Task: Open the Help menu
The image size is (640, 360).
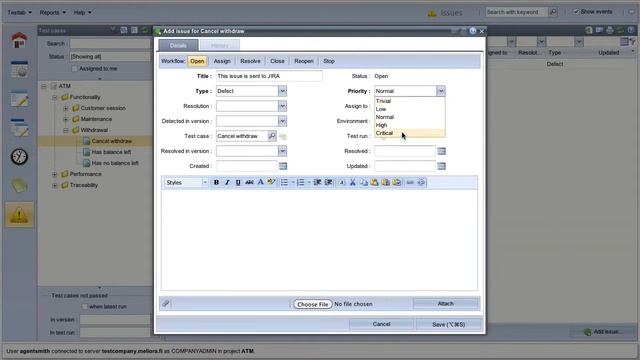Action: pyautogui.click(x=82, y=12)
